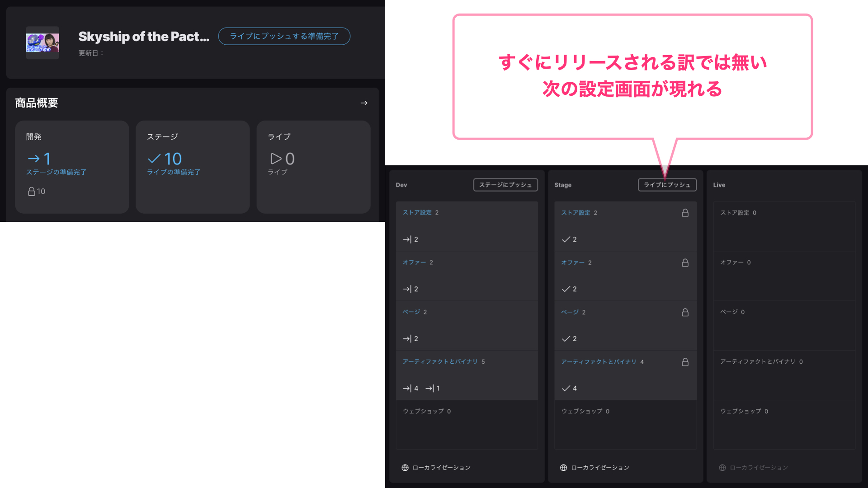
Task: Click the lock icon on Stage オファー
Action: point(685,263)
